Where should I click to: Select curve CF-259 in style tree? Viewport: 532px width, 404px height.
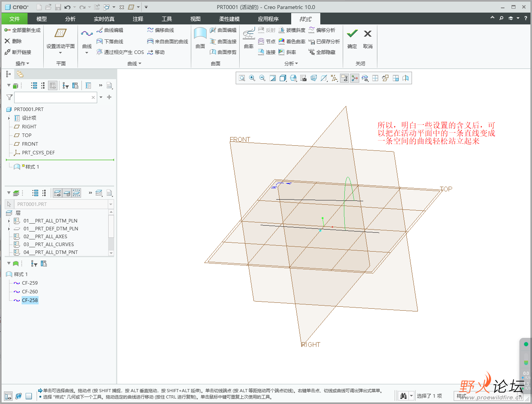(x=30, y=283)
